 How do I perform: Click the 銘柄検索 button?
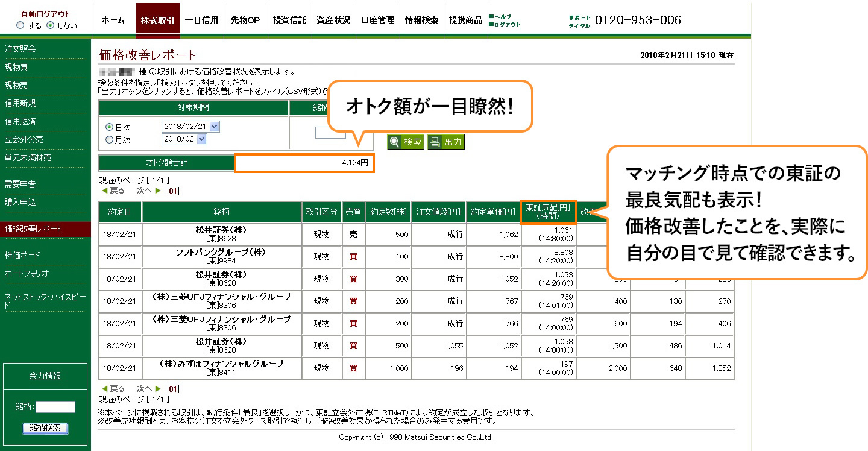pos(45,427)
